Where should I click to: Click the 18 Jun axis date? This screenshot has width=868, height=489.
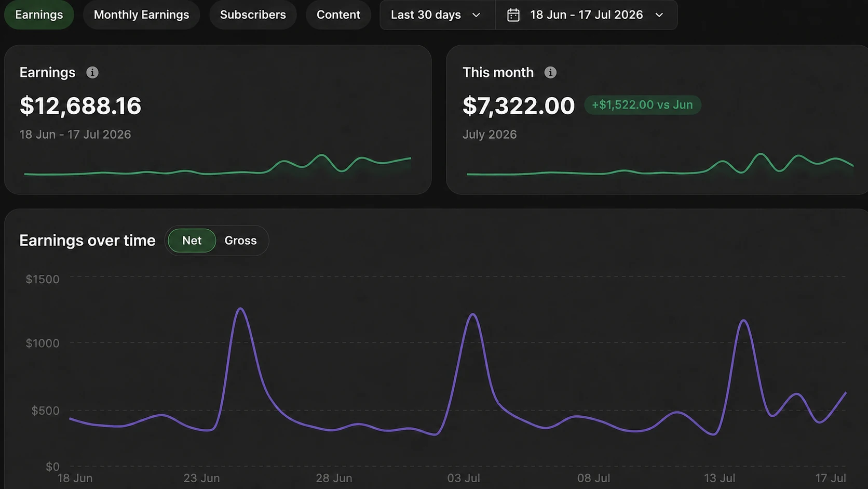pyautogui.click(x=75, y=479)
